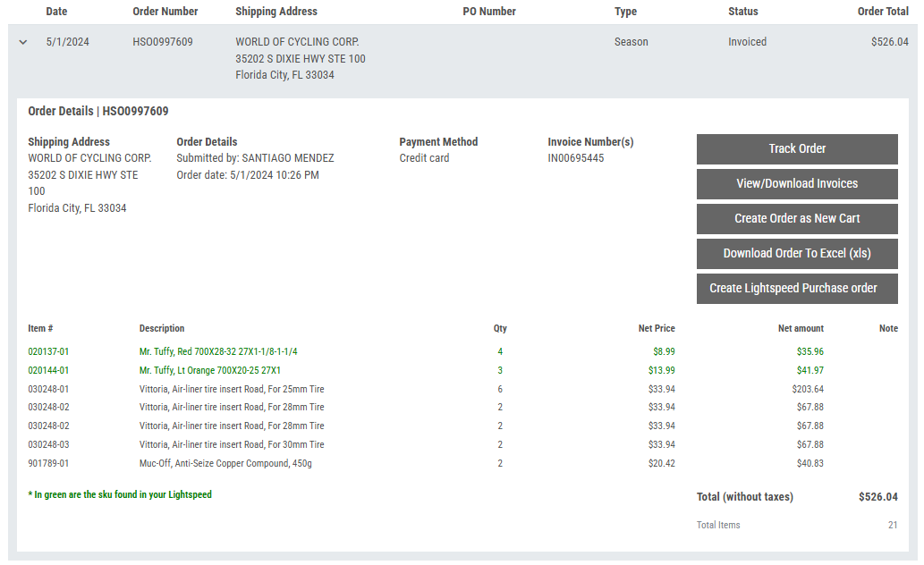Viewport: 924px width, 565px height.
Task: Collapse the order HSO0997609 row chevron
Action: pos(23,42)
